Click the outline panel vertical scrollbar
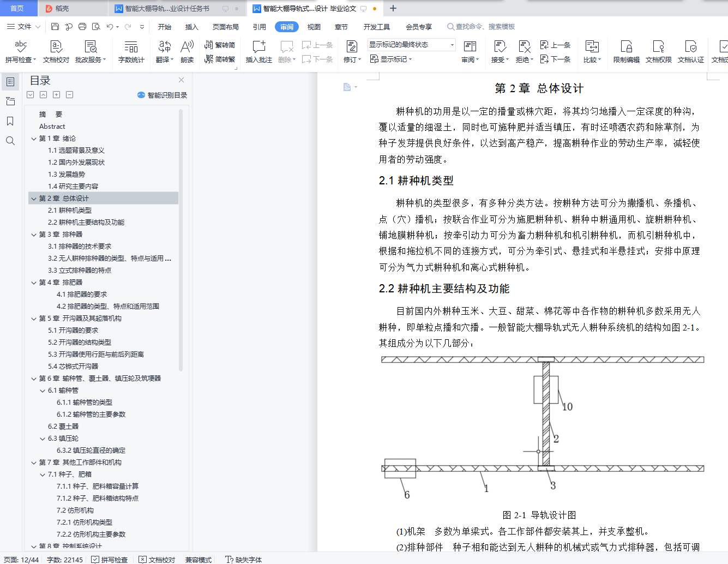728x564 pixels. (x=181, y=240)
